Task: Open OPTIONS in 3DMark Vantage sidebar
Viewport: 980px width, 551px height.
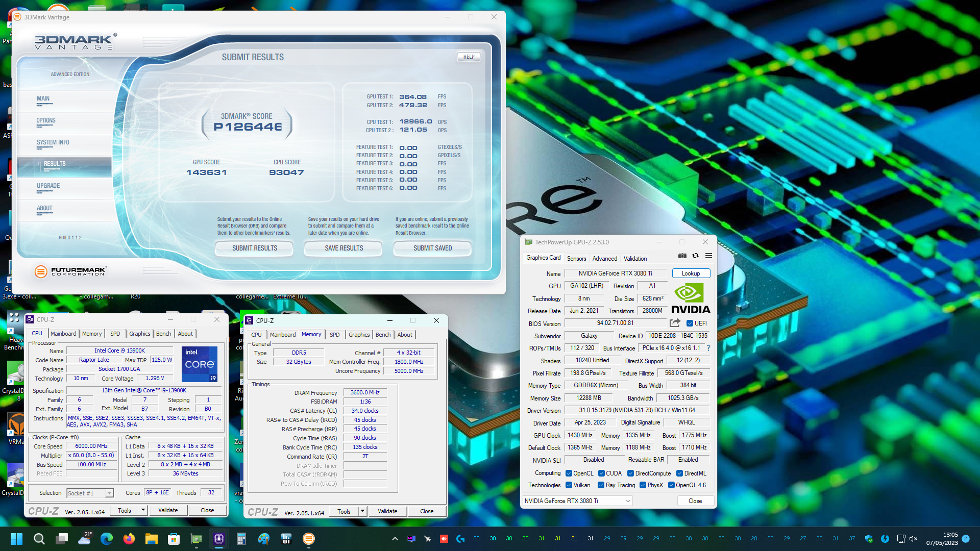Action: pyautogui.click(x=46, y=121)
